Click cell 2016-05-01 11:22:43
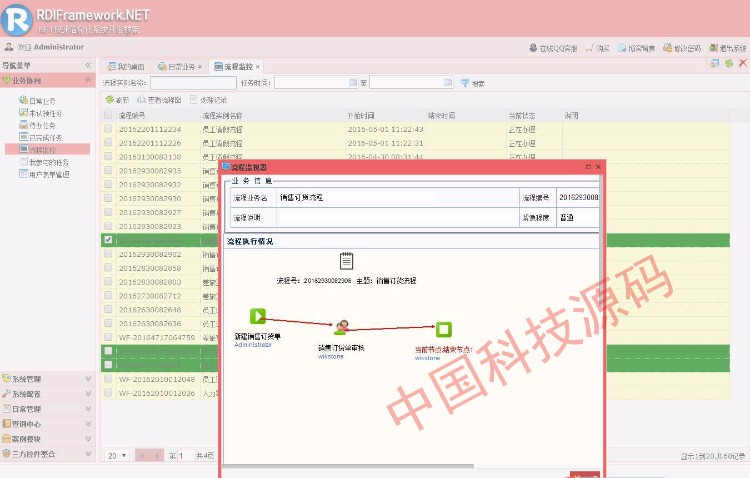Screen dimensions: 750x478 click(385, 129)
